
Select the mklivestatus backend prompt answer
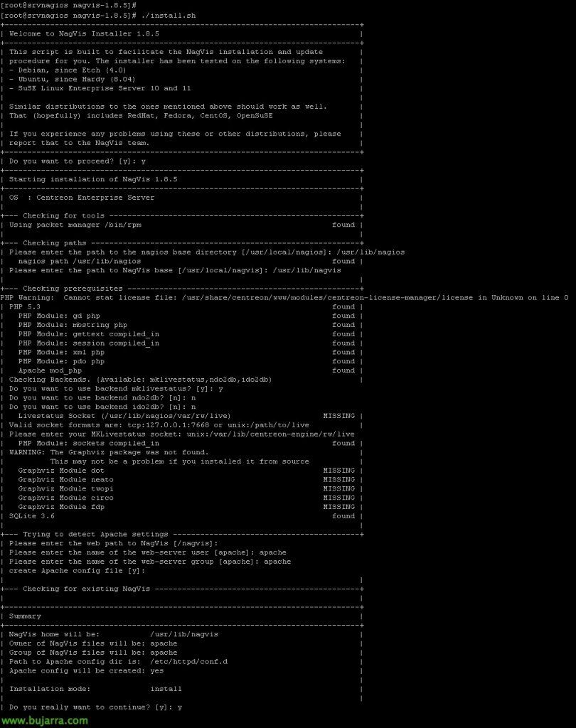click(x=220, y=389)
